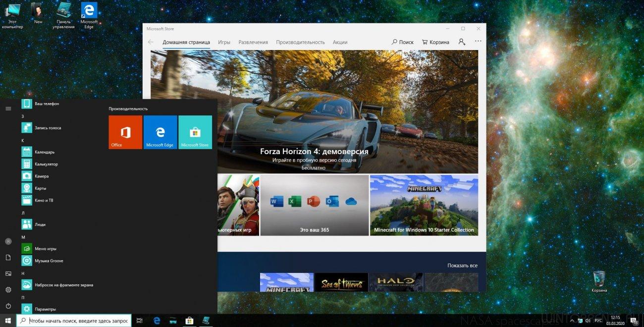Open the Store shopping cart (Корзина)
Screen dimensions: 644x327
tap(435, 42)
